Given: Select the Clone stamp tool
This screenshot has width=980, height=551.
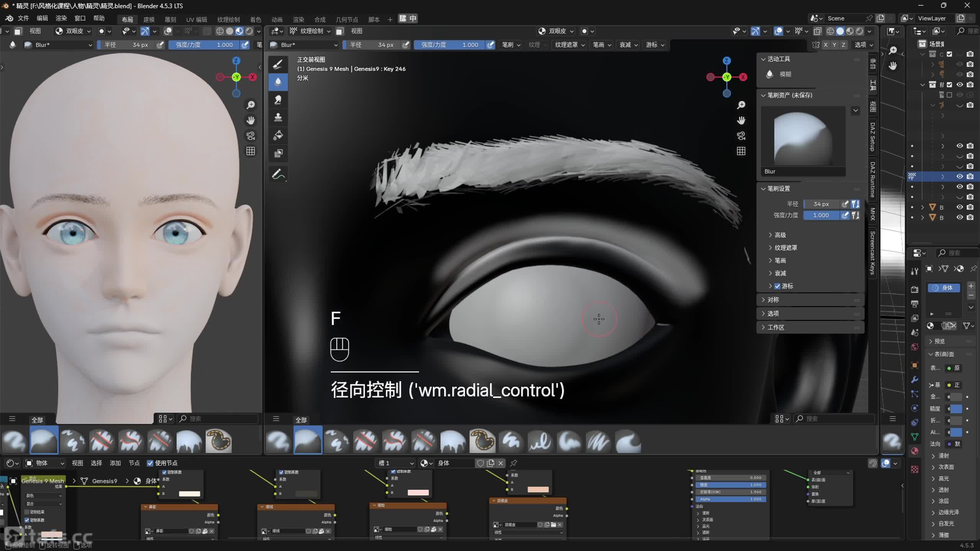Looking at the screenshot, I should pos(278,117).
